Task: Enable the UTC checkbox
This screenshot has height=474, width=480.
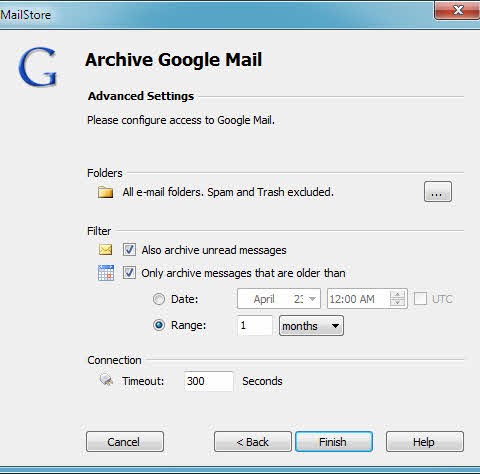Action: click(420, 298)
